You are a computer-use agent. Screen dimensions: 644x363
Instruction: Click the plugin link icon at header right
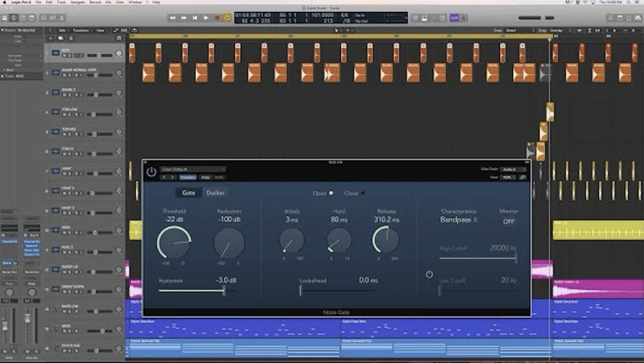tap(523, 177)
